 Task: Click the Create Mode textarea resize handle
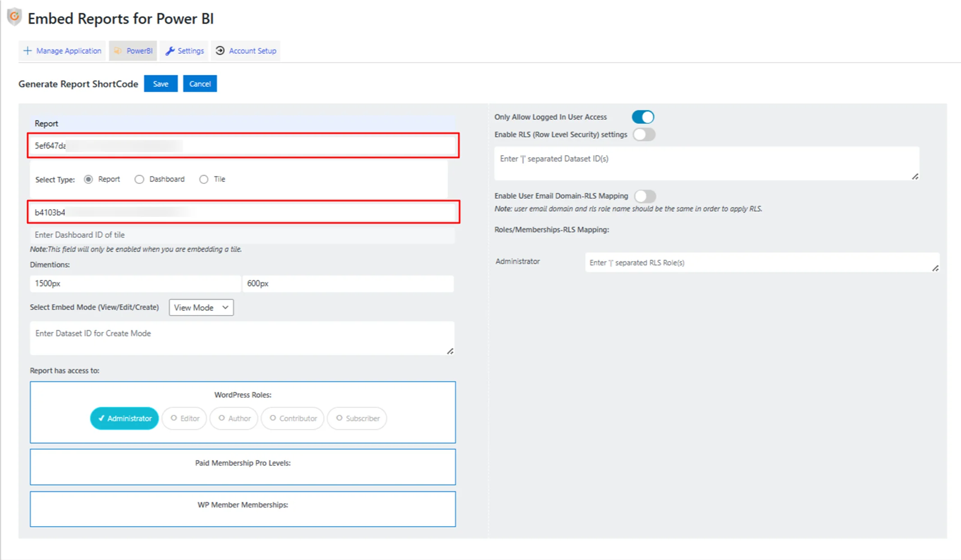450,351
